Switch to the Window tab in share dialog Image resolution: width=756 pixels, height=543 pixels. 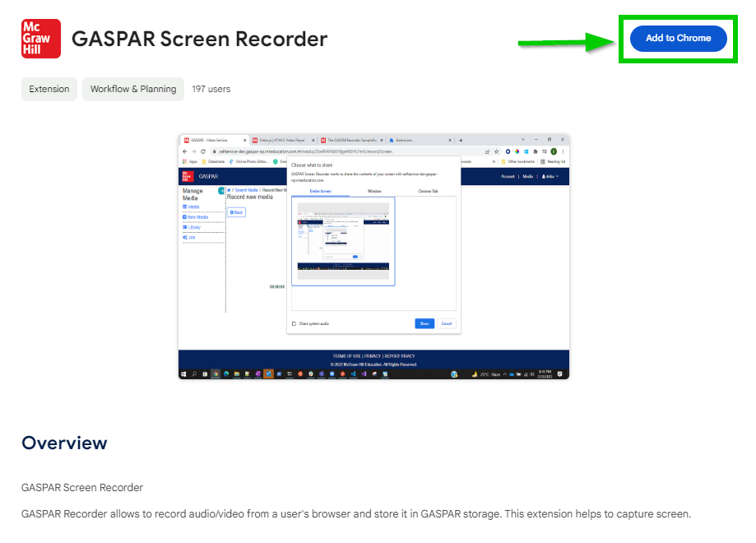374,192
